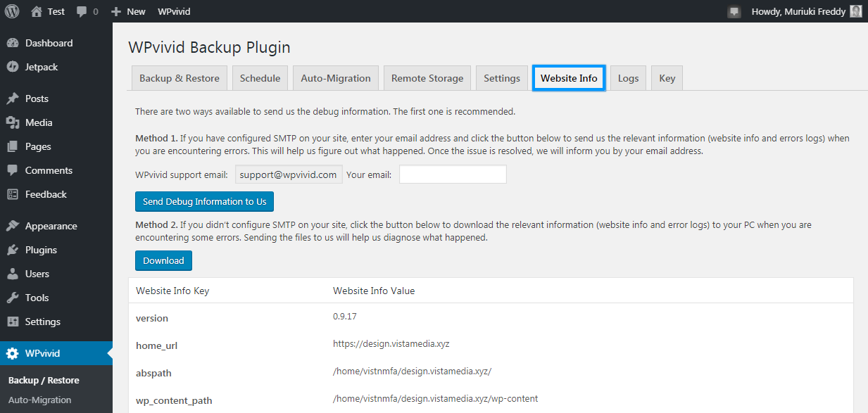Viewport: 868px width, 413px height.
Task: Click the Settings sliders icon
Action: point(13,322)
